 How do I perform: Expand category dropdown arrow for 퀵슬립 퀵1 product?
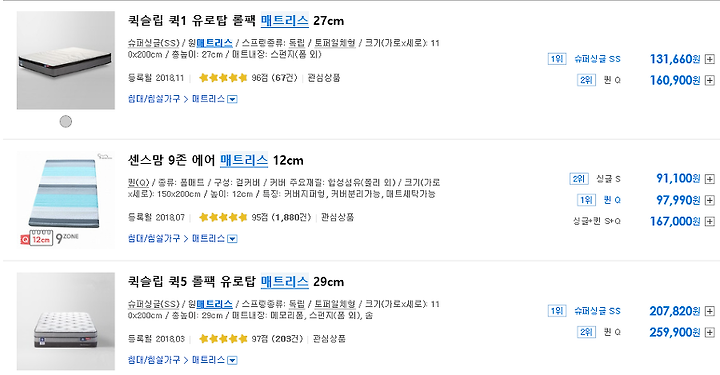pyautogui.click(x=232, y=99)
